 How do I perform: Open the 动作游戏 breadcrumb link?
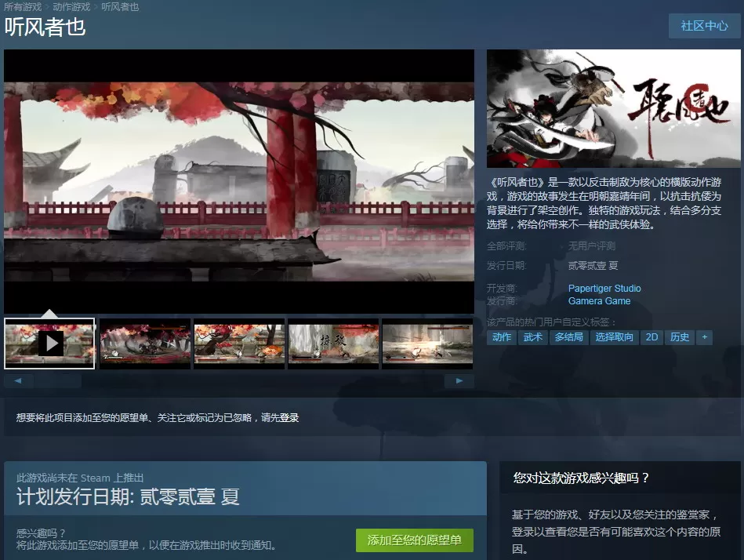tap(71, 6)
